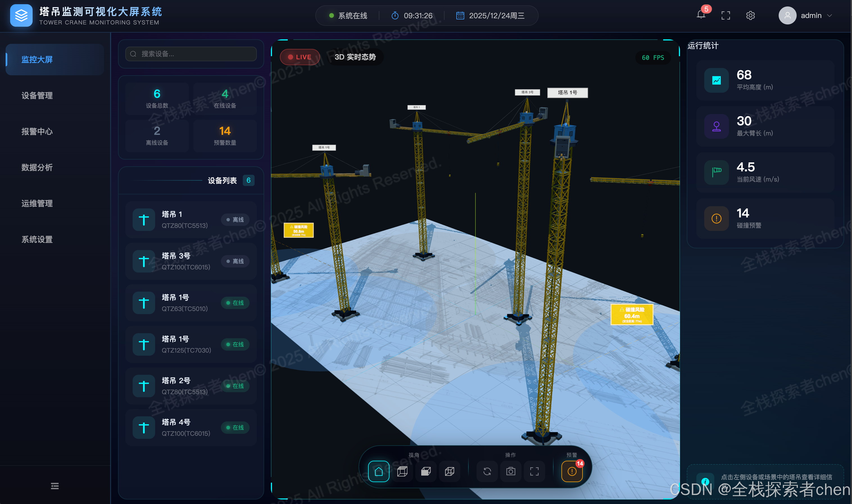
Task: Click the info icon in the bottom-right hint
Action: 705,481
